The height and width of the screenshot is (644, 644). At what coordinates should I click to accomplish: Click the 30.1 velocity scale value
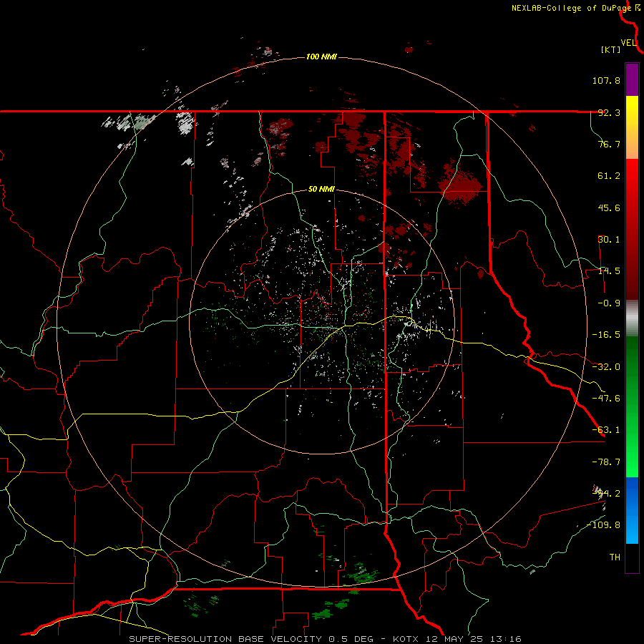point(609,240)
